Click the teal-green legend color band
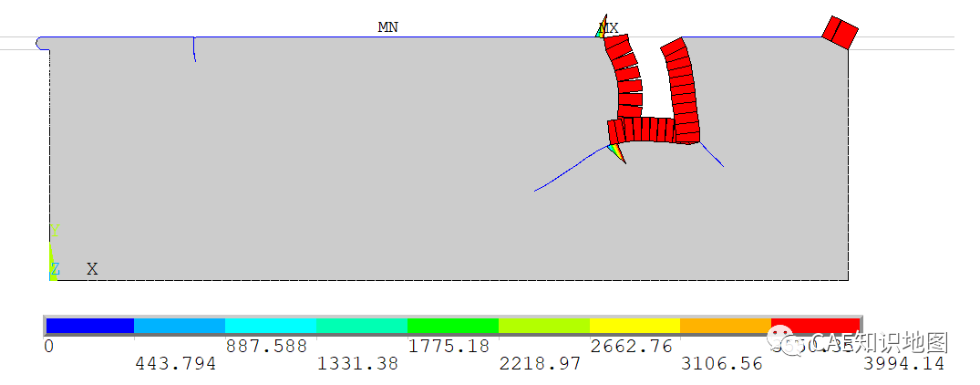Viewport: 980px width, 385px height. click(x=362, y=326)
